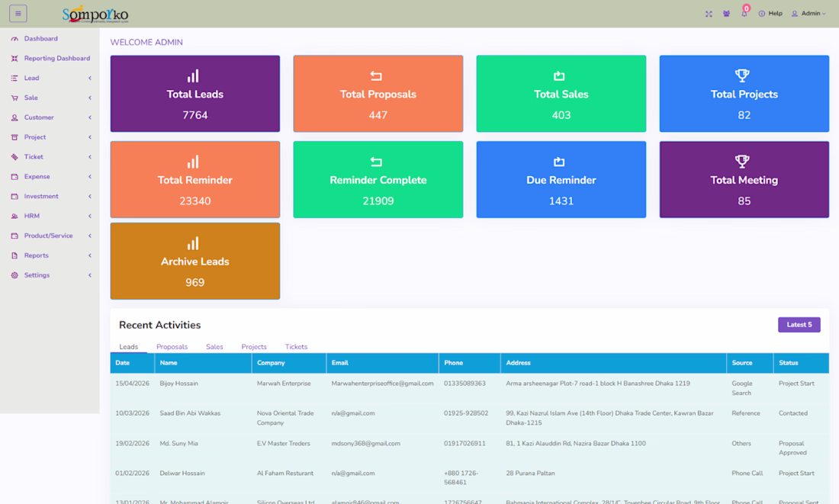
Task: Open the notification bell icon
Action: [x=744, y=13]
